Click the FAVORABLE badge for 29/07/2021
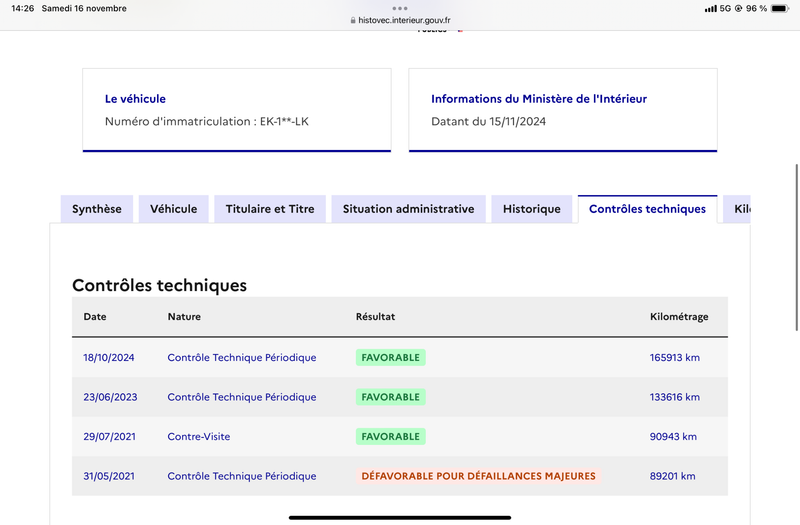The image size is (800, 525). (391, 437)
